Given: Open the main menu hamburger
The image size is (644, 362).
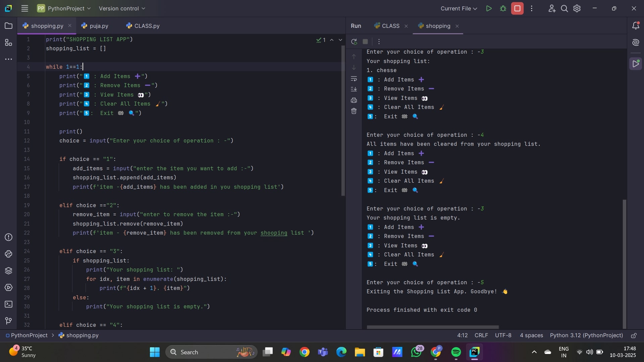Looking at the screenshot, I should tap(24, 8).
